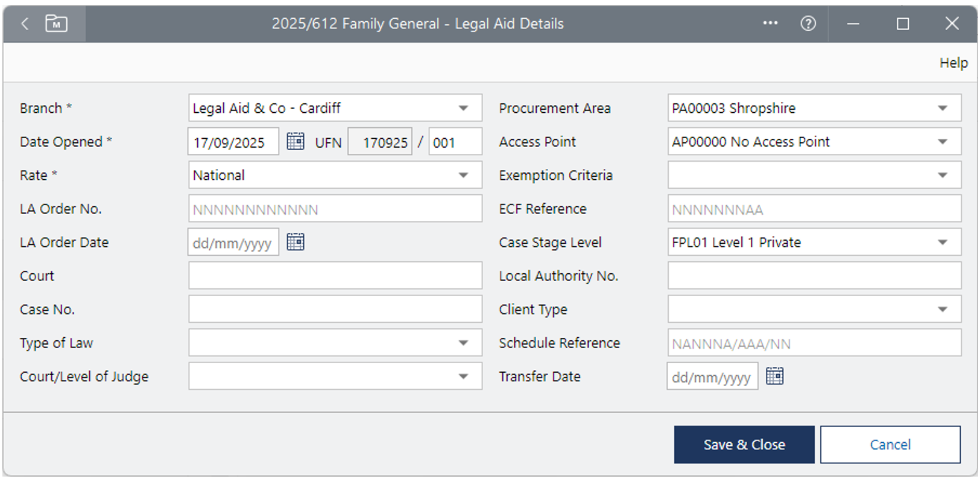The height and width of the screenshot is (482, 980).
Task: Open the LA Order Date calendar picker
Action: pos(295,242)
